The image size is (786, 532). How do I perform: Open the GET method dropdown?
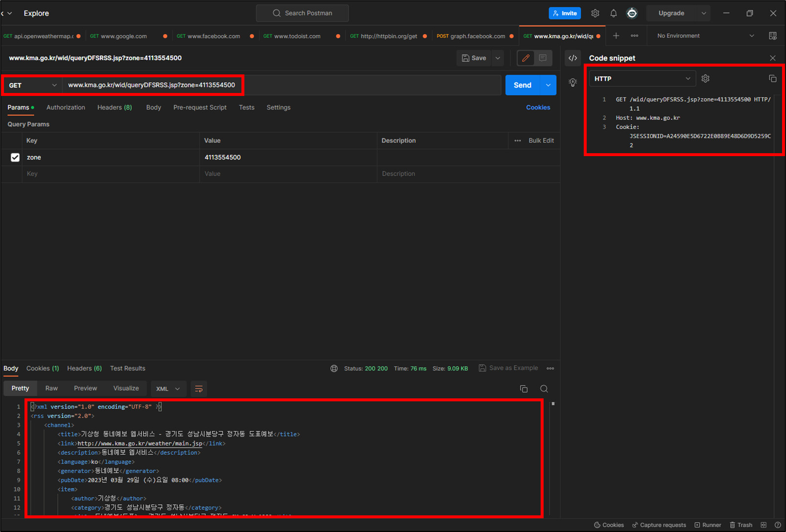point(33,85)
